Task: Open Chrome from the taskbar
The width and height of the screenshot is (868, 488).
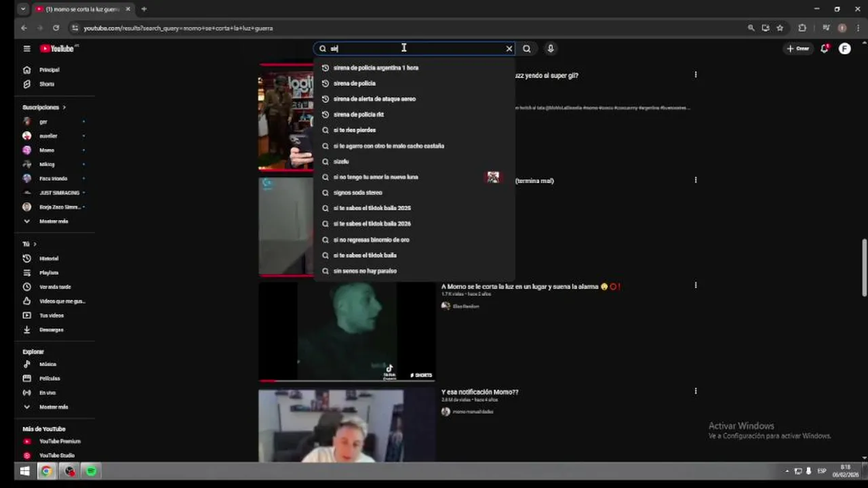Action: click(46, 471)
